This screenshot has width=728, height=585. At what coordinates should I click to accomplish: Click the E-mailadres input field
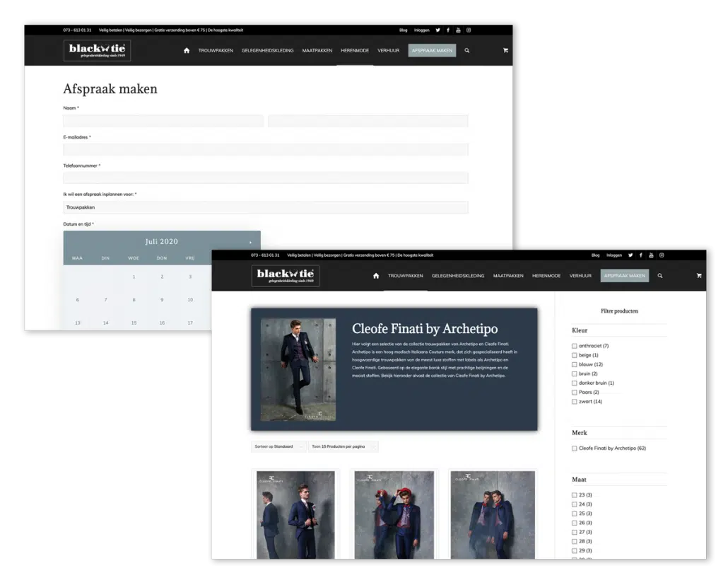tap(265, 149)
